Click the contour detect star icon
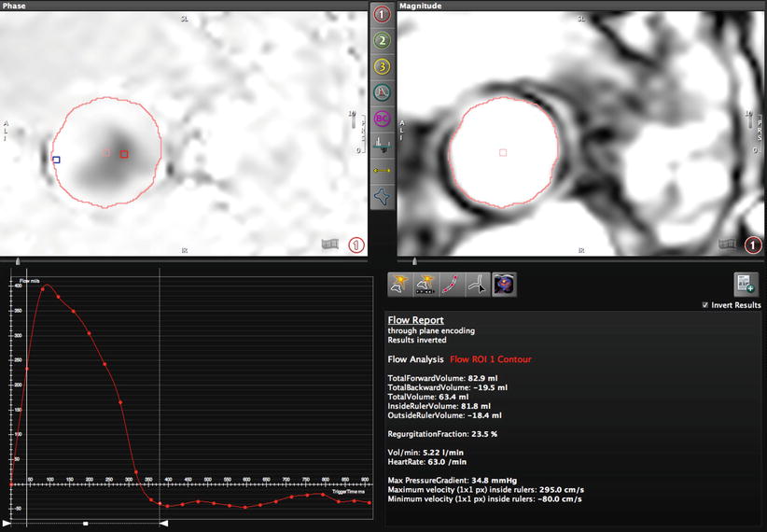Viewport: 767px width, 532px height. tap(401, 285)
